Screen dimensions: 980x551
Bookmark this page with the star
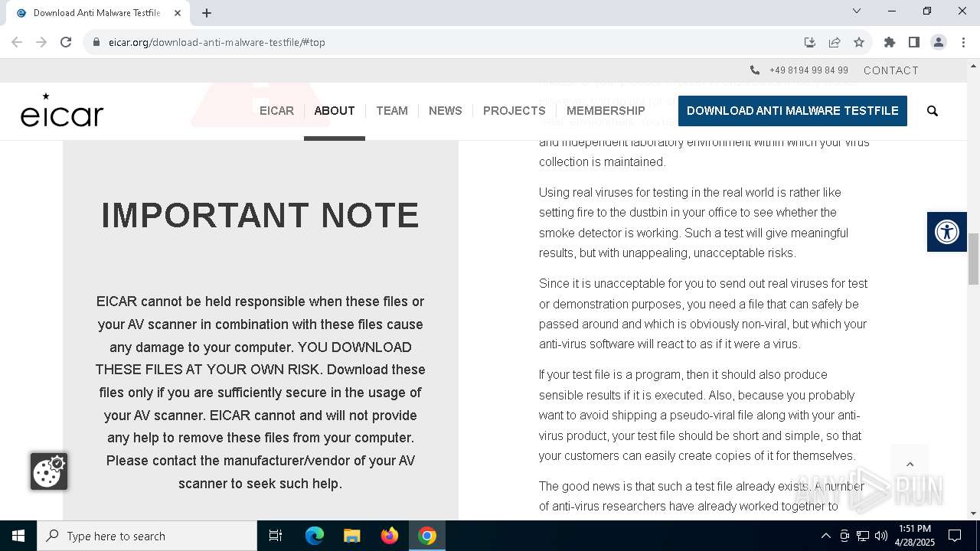click(x=859, y=42)
